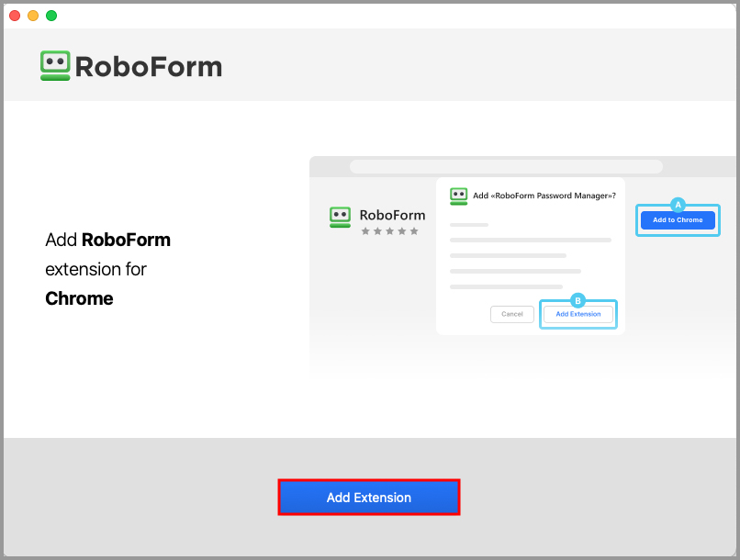Select the last star in the rating row
Viewport: 740px width, 560px height.
pyautogui.click(x=416, y=232)
